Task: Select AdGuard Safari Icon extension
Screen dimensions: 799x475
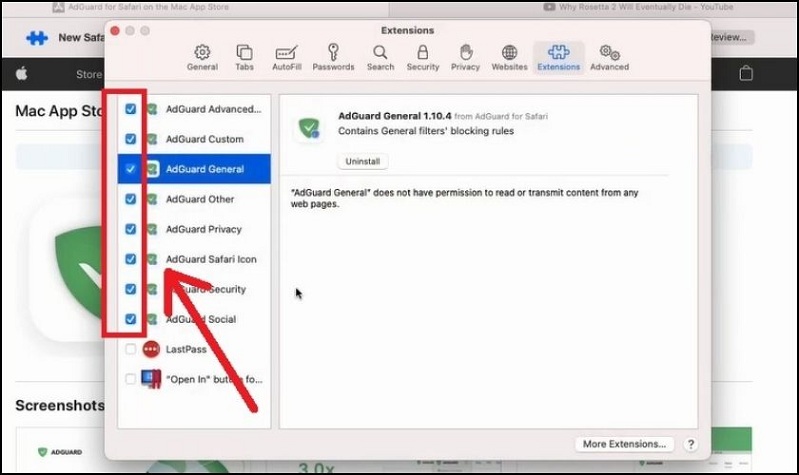Action: [x=210, y=259]
